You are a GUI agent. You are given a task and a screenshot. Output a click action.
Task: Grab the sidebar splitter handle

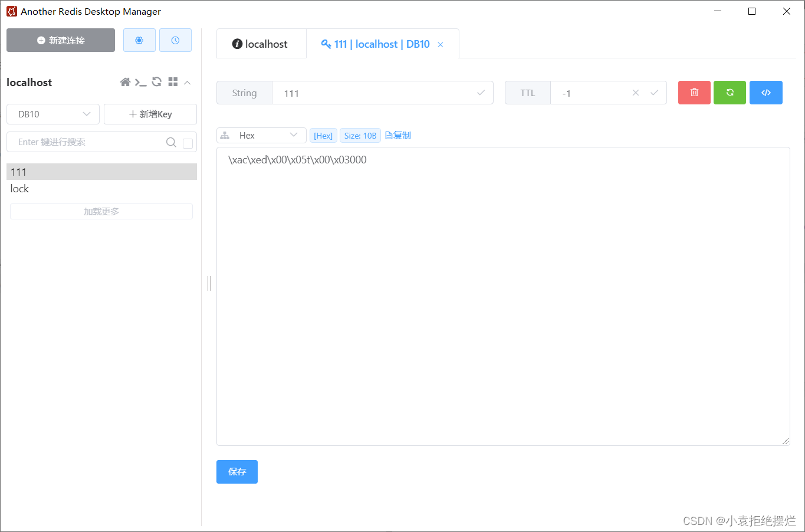point(209,283)
